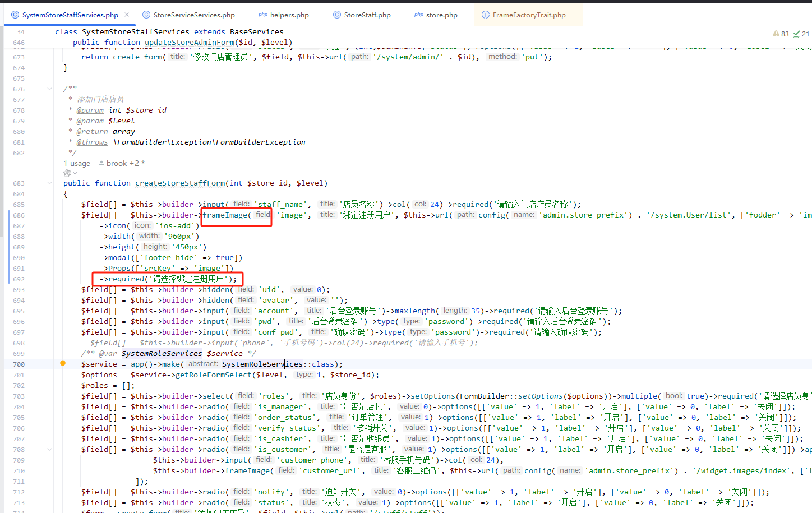The height and width of the screenshot is (513, 812).
Task: Collapse the doc comment at line 676
Action: [49, 89]
